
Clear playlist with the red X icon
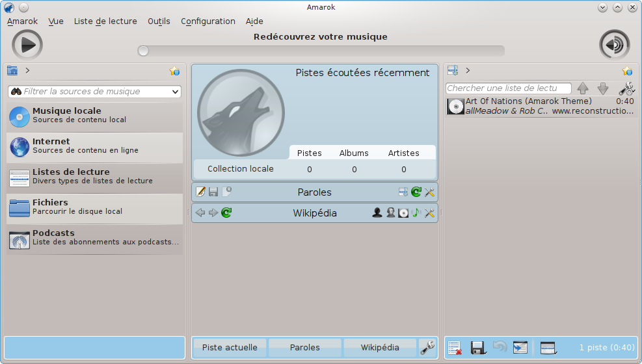pyautogui.click(x=455, y=348)
